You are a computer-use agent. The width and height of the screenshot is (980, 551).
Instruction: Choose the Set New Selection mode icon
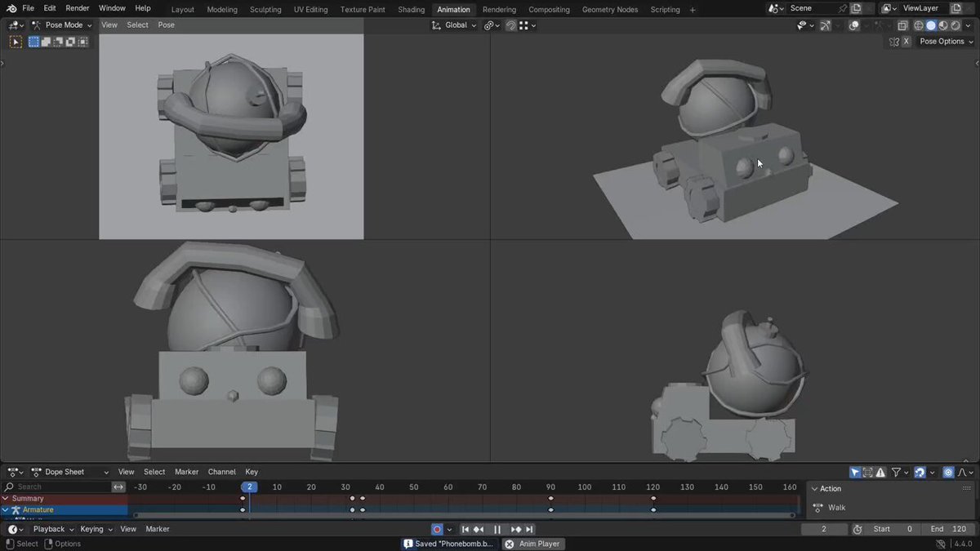[33, 42]
